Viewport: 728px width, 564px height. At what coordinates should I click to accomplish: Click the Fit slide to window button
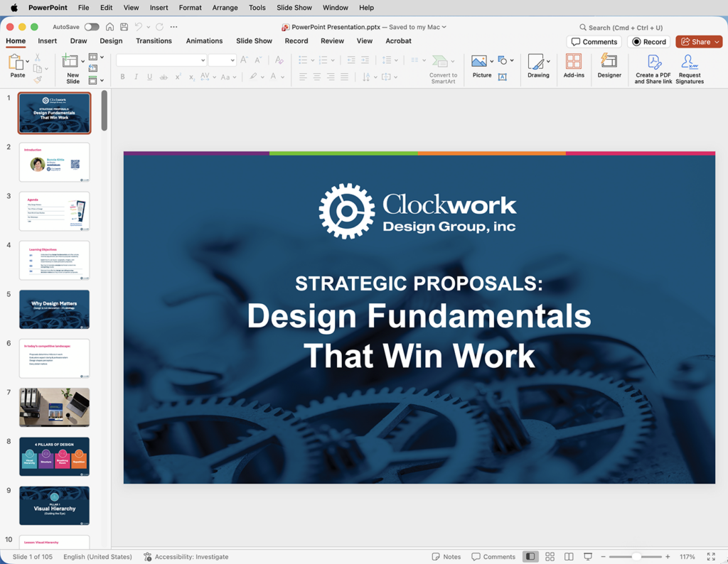coord(711,557)
